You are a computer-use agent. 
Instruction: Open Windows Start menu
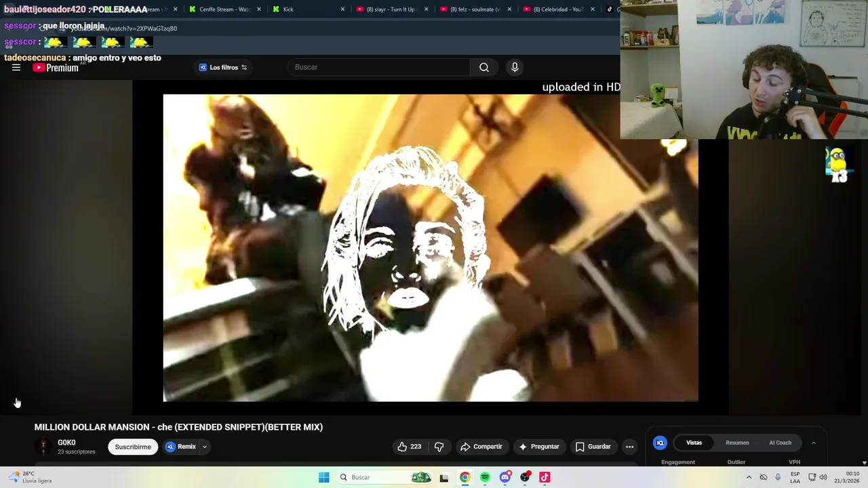(323, 477)
